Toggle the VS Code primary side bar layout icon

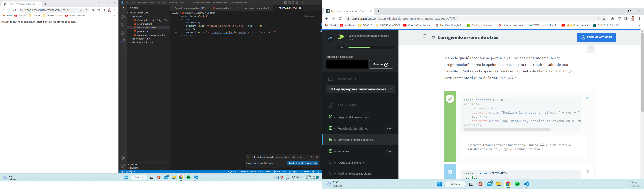tap(285, 3)
